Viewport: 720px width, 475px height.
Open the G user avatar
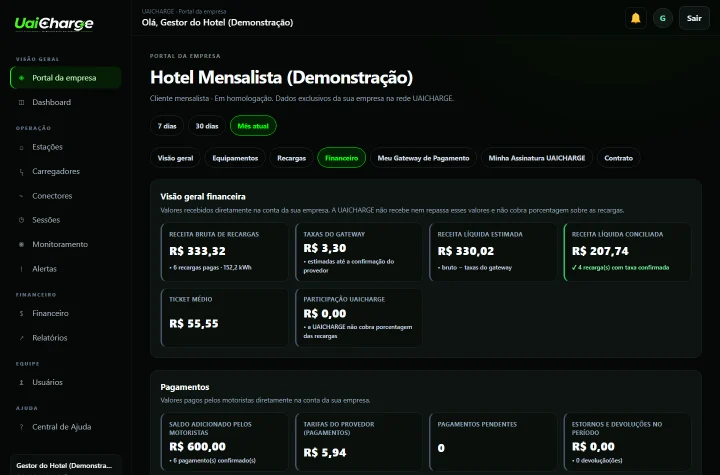pyautogui.click(x=663, y=18)
